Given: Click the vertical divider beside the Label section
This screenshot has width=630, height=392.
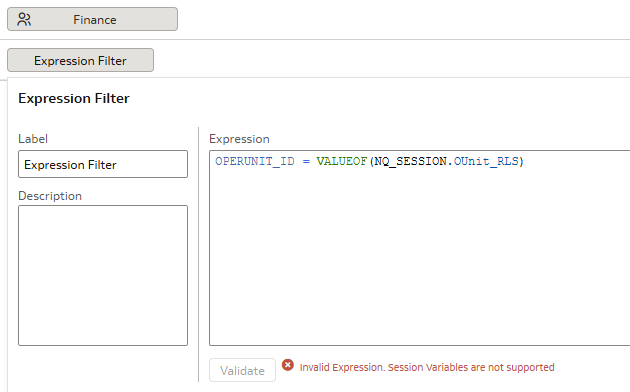Looking at the screenshot, I should tap(198, 254).
